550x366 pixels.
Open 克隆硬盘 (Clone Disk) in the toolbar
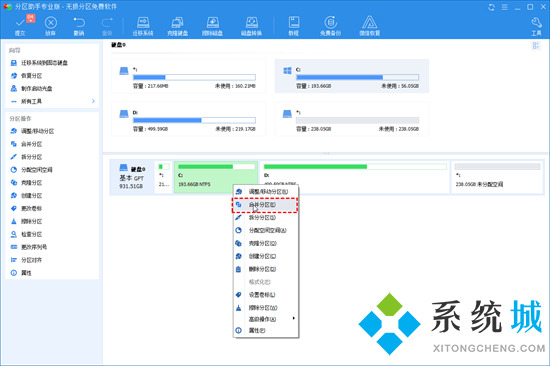click(x=177, y=26)
